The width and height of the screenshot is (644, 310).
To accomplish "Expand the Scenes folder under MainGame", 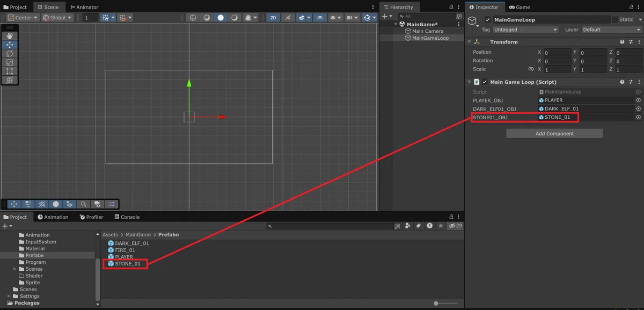I will (15, 269).
